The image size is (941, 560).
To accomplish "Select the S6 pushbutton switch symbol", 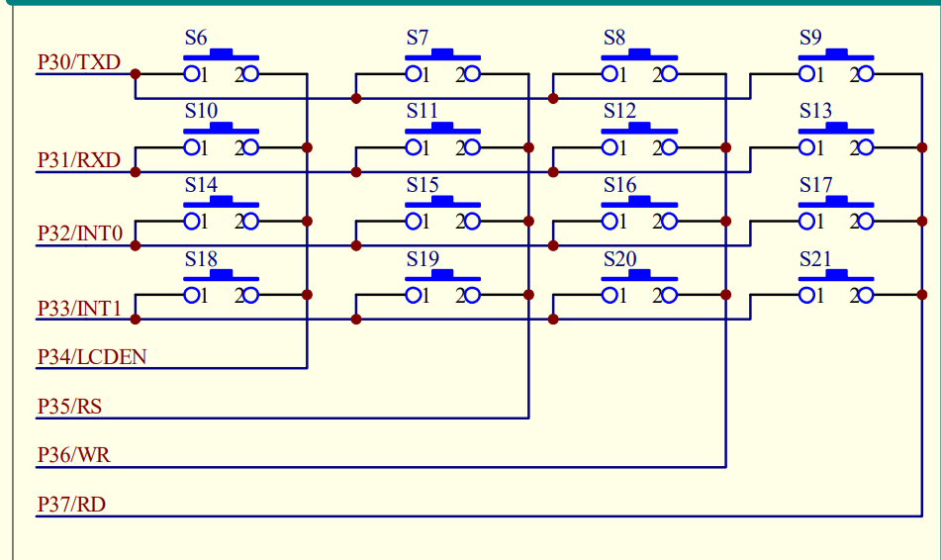I will coord(221,65).
